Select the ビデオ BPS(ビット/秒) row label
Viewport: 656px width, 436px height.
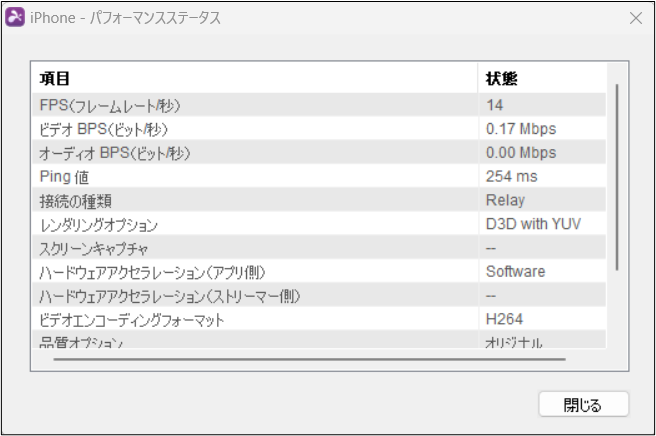pyautogui.click(x=103, y=129)
